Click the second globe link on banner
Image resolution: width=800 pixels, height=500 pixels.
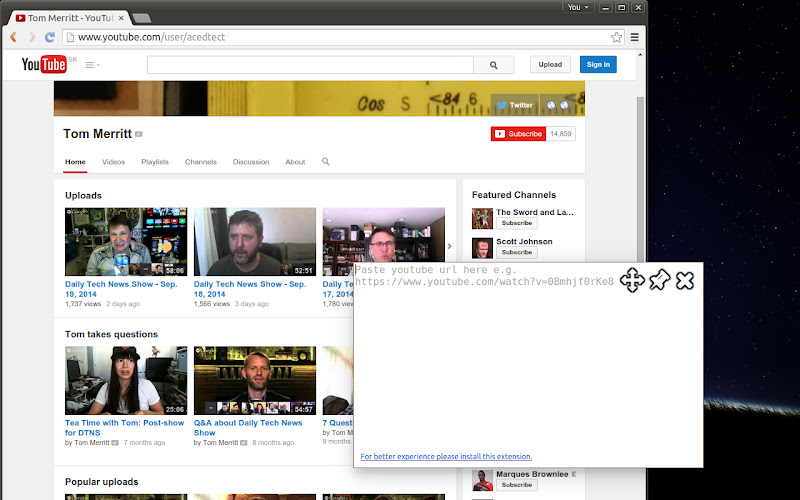[564, 105]
